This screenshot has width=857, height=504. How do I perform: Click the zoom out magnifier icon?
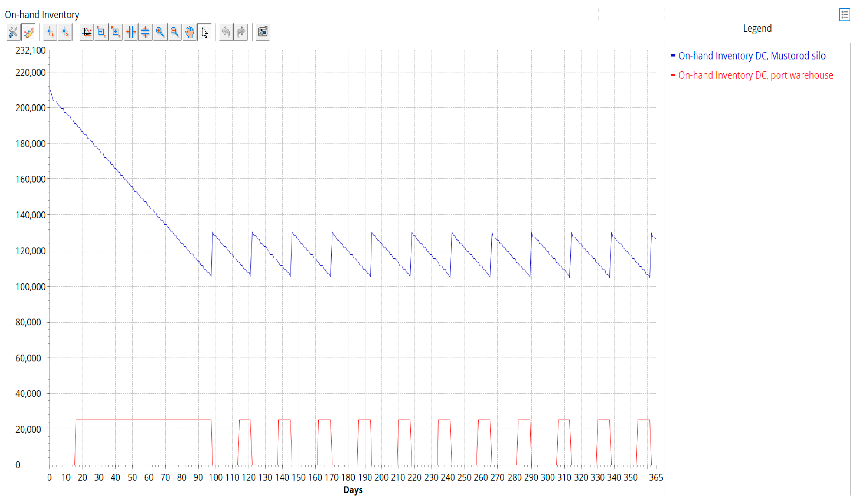(x=175, y=32)
